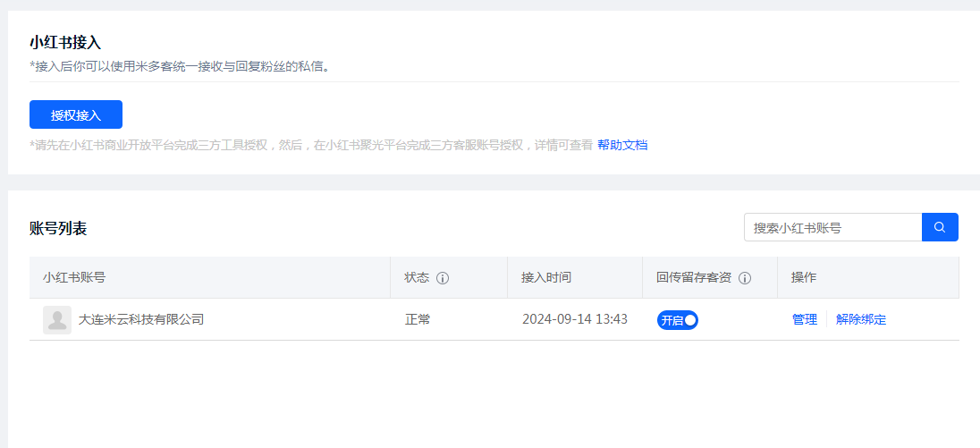Open 管理 for 大连米云科技有限公司

pyautogui.click(x=805, y=319)
